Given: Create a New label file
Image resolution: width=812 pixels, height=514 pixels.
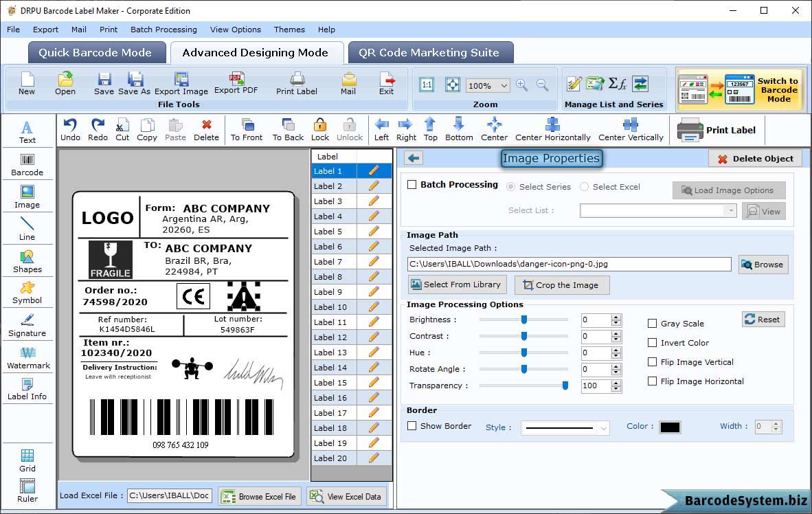Looking at the screenshot, I should (27, 83).
